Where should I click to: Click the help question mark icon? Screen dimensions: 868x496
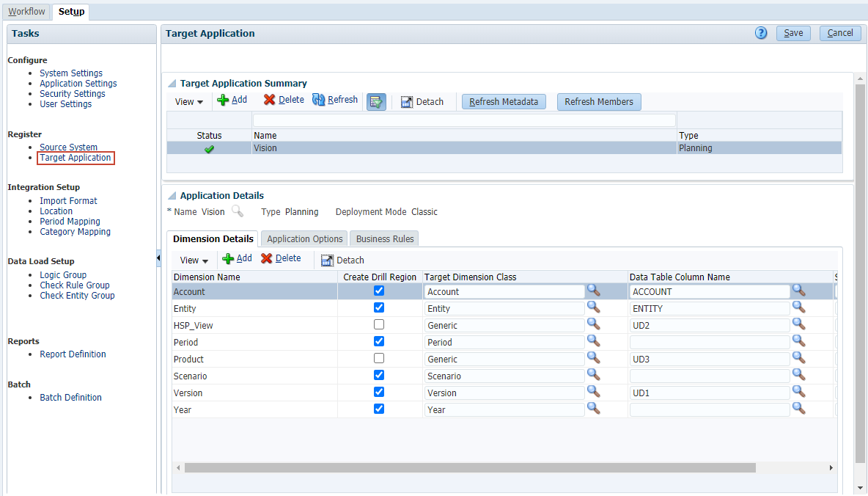coord(761,33)
